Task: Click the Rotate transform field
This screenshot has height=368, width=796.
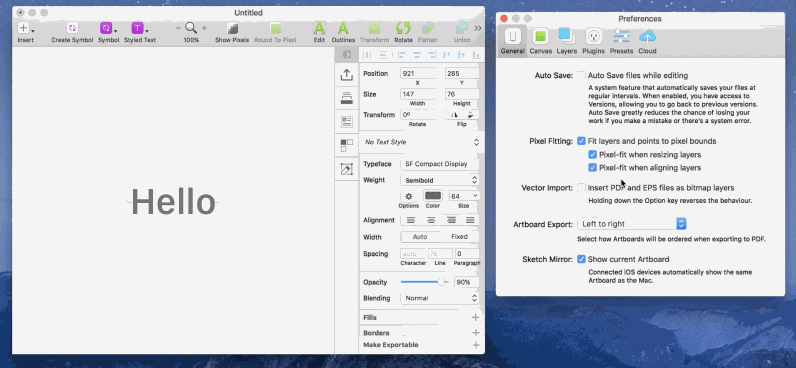Action: tap(417, 115)
